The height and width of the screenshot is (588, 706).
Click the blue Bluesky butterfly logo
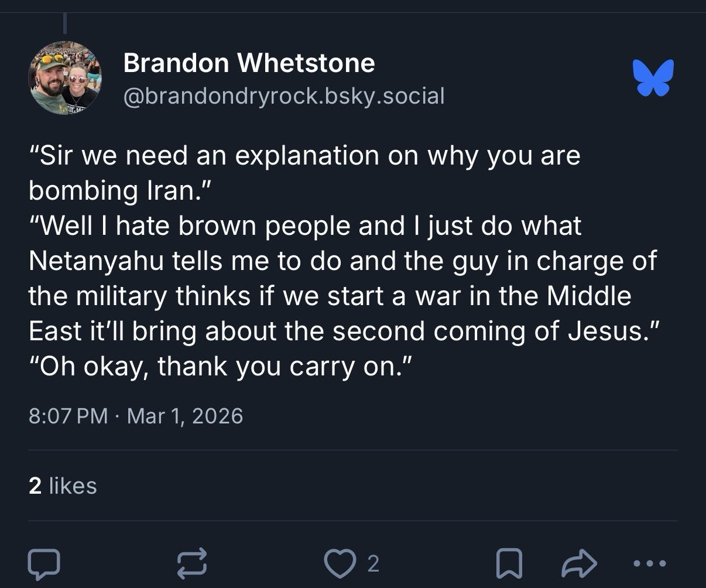[x=653, y=77]
